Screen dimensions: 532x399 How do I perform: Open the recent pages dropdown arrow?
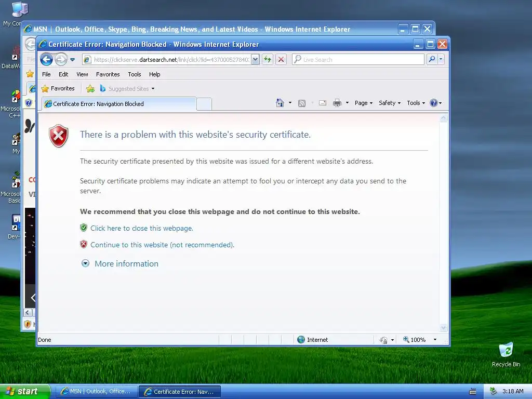pos(72,60)
